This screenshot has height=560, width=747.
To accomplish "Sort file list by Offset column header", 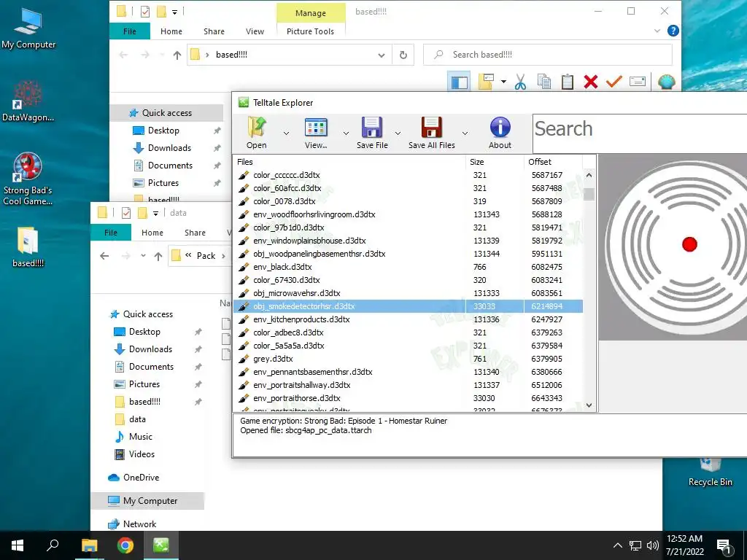I will (553, 162).
